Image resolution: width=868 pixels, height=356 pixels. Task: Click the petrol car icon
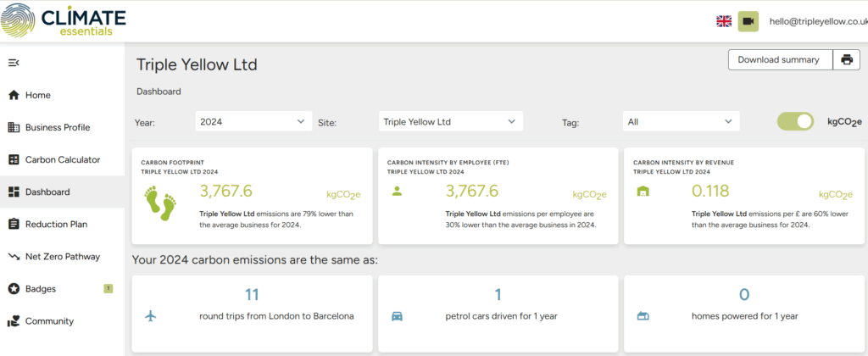point(397,316)
